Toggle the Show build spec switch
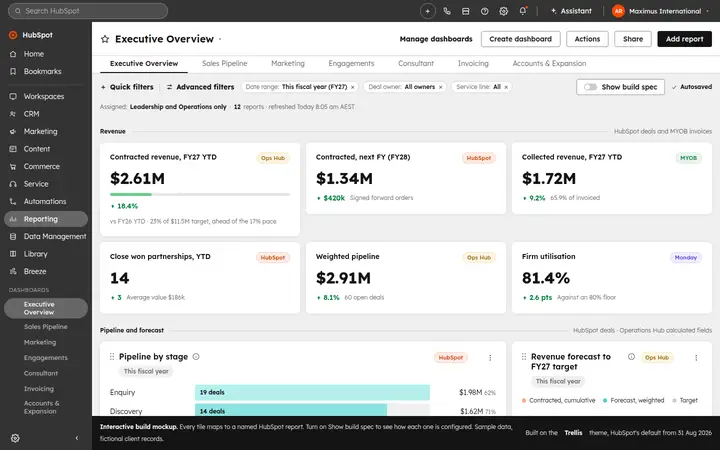Image resolution: width=720 pixels, height=450 pixels. click(x=590, y=87)
